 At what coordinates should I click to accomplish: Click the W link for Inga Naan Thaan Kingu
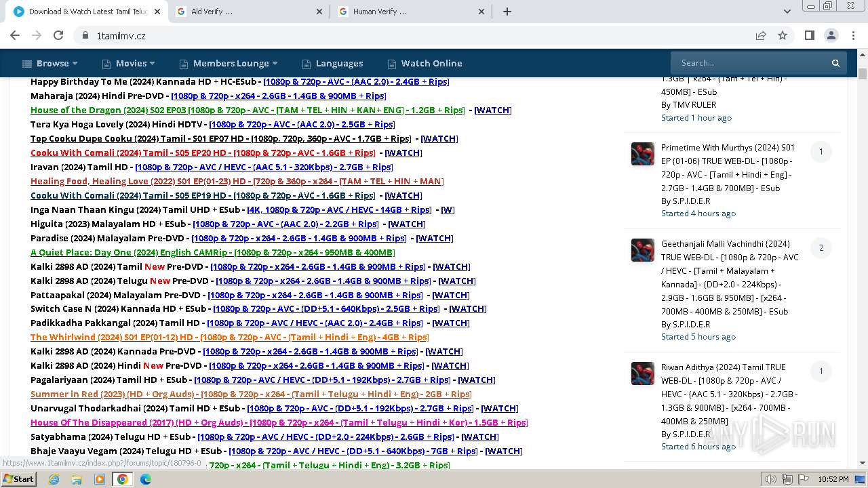[x=448, y=209]
